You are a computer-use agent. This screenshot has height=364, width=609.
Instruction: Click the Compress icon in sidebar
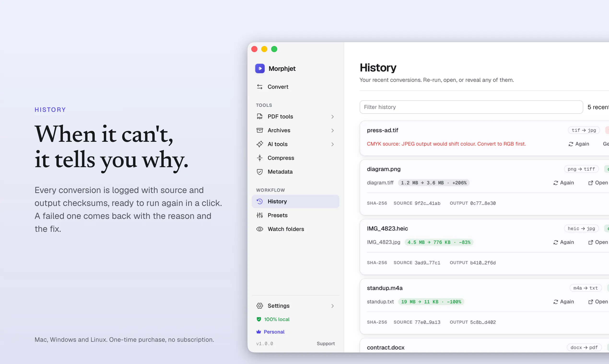pos(260,158)
